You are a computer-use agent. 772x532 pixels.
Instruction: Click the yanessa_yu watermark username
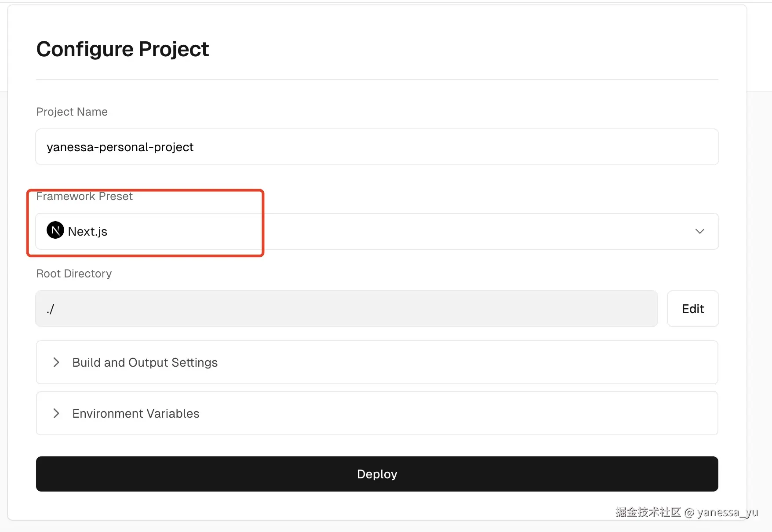(x=727, y=512)
